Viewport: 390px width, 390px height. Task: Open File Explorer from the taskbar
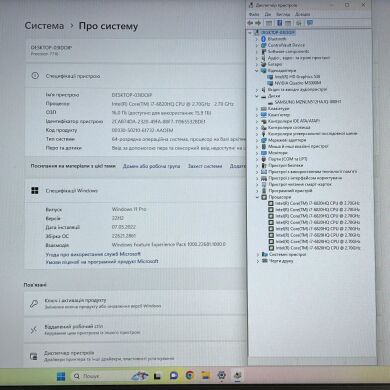click(x=206, y=376)
